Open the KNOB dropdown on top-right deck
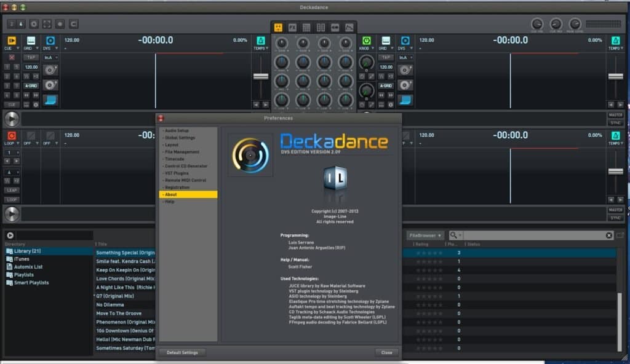630x364 pixels. point(373,48)
